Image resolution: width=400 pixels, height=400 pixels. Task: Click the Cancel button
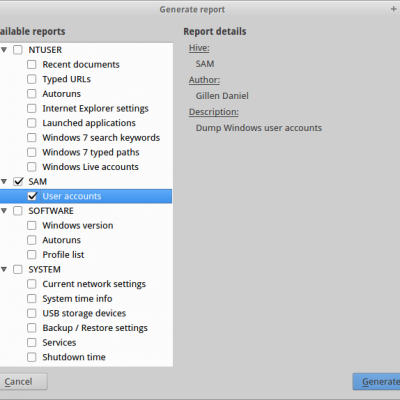click(22, 382)
